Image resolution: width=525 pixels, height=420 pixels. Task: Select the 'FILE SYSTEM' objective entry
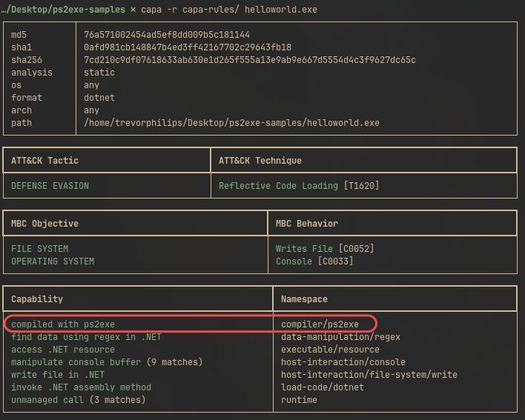[x=40, y=249]
